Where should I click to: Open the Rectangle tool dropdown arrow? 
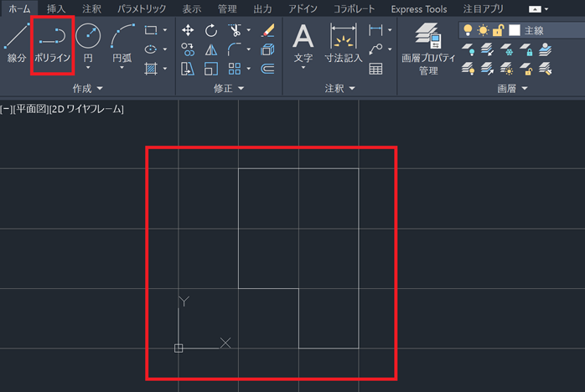pyautogui.click(x=165, y=30)
